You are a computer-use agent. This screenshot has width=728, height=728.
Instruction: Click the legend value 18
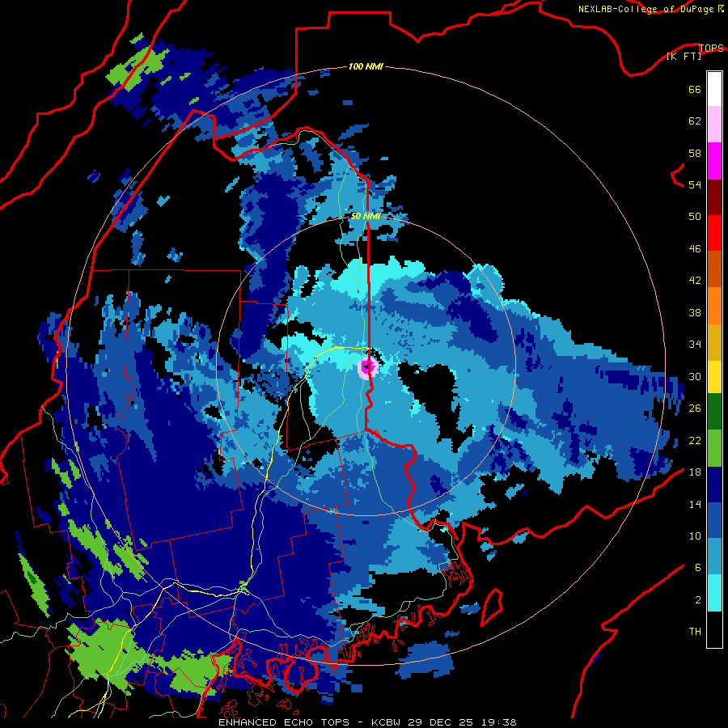695,472
